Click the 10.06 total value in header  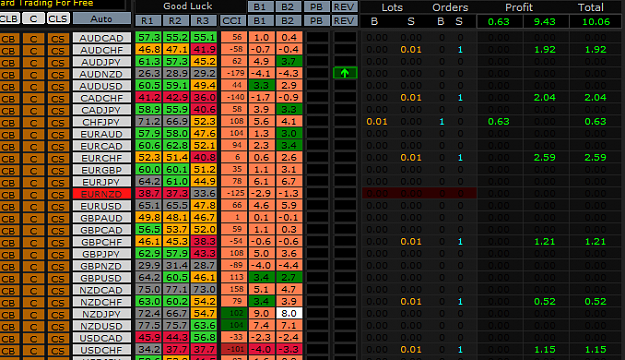[x=596, y=22]
